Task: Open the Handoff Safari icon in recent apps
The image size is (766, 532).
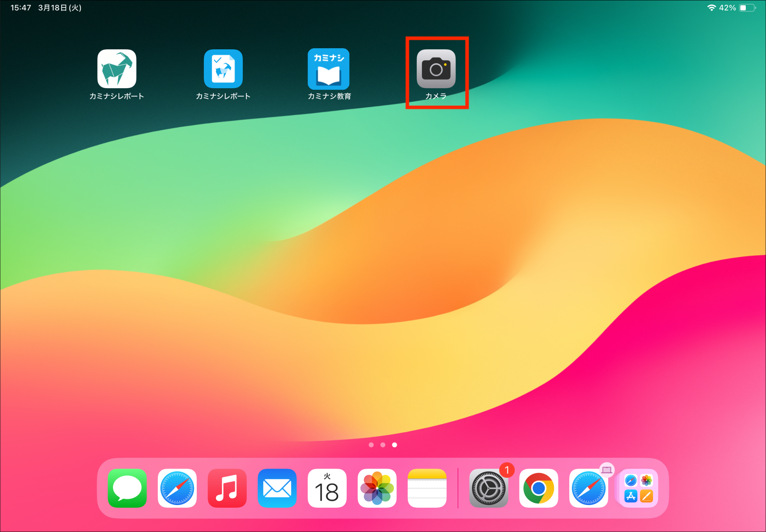Action: [588, 488]
